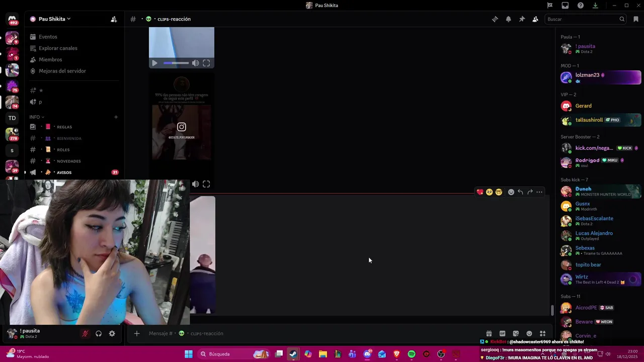The width and height of the screenshot is (644, 362).
Task: Open Duneh member profile
Action: (600, 192)
